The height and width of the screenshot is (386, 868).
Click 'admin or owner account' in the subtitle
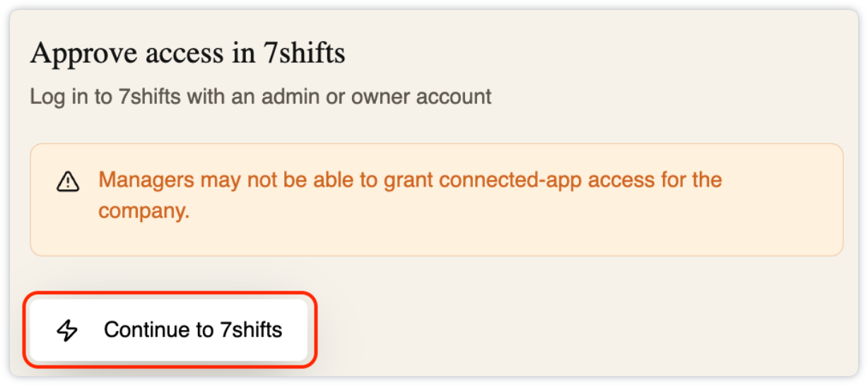(x=377, y=96)
